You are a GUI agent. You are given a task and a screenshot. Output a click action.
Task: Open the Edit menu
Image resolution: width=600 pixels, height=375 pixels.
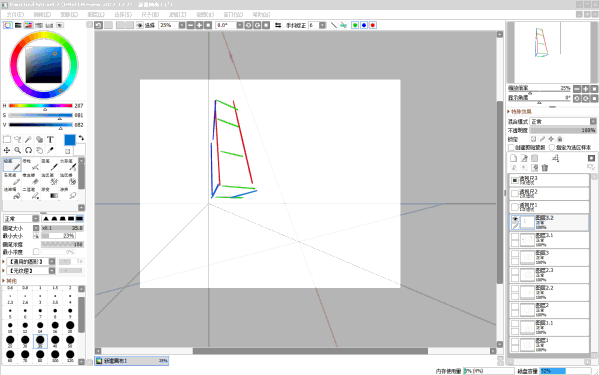[x=42, y=15]
